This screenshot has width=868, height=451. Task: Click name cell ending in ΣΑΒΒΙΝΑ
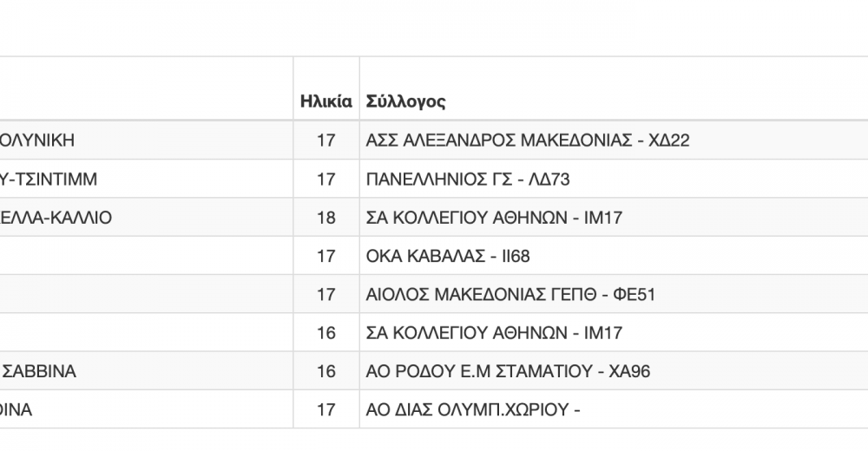click(x=146, y=370)
